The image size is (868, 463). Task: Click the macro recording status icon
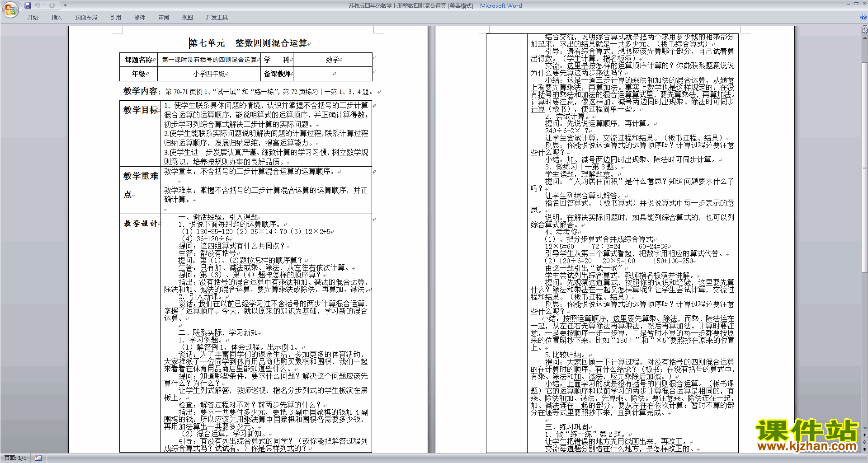coord(38,458)
